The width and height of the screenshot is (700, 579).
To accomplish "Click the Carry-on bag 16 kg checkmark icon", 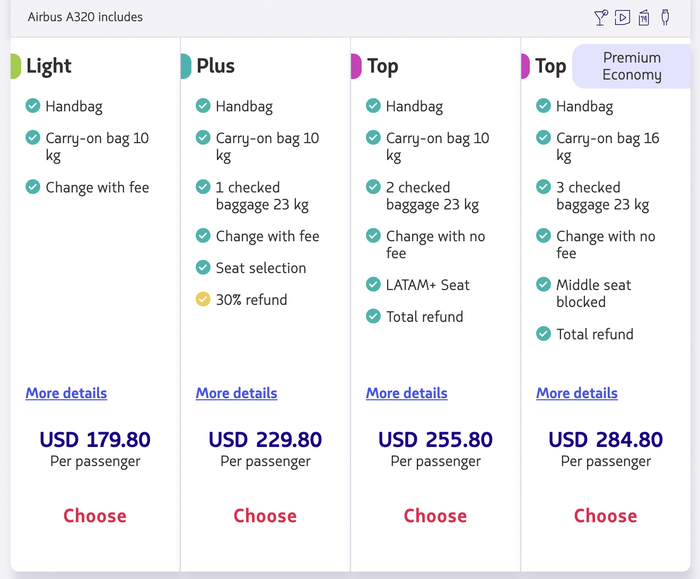I will 543,137.
